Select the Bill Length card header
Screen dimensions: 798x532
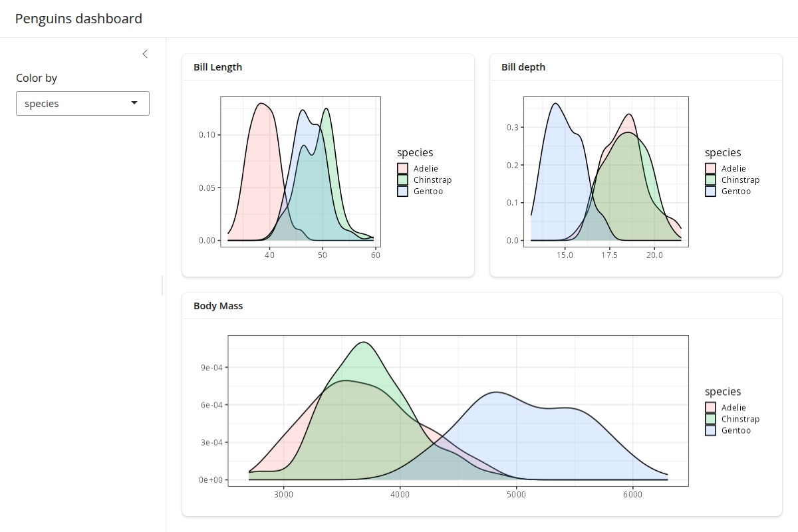pyautogui.click(x=217, y=67)
